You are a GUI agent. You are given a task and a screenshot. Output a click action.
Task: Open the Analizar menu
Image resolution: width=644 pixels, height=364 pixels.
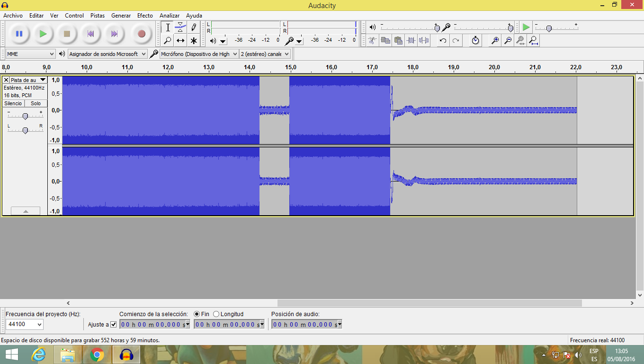169,16
